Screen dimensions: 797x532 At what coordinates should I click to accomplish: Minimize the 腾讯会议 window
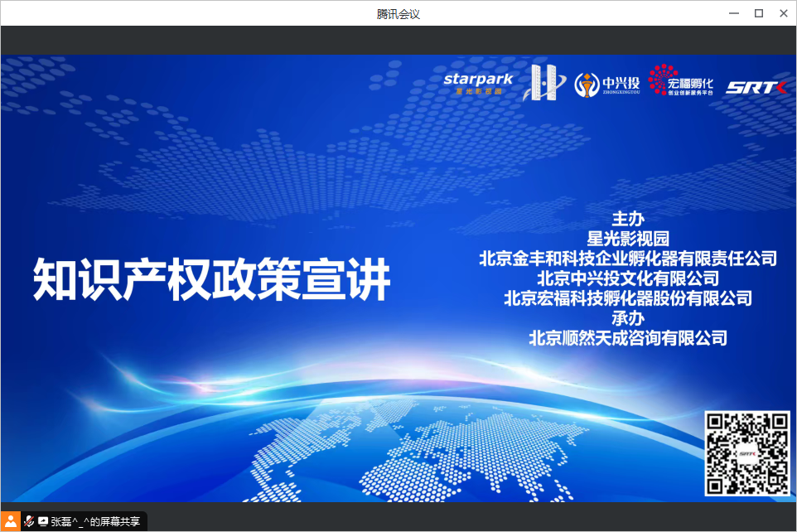(734, 13)
